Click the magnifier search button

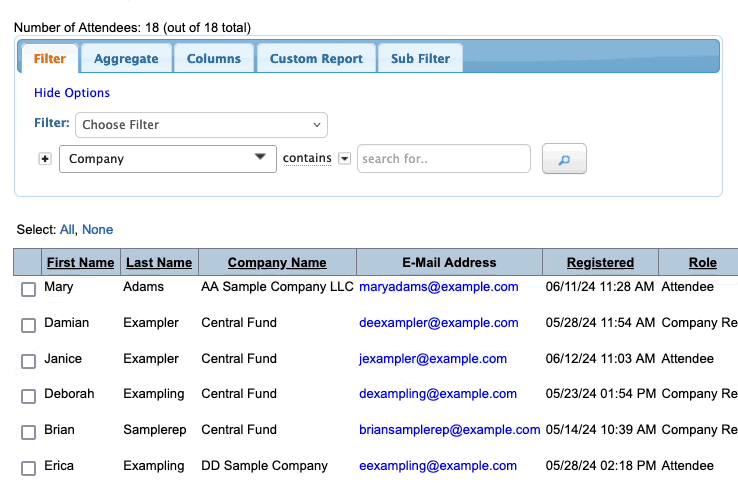pyautogui.click(x=564, y=159)
